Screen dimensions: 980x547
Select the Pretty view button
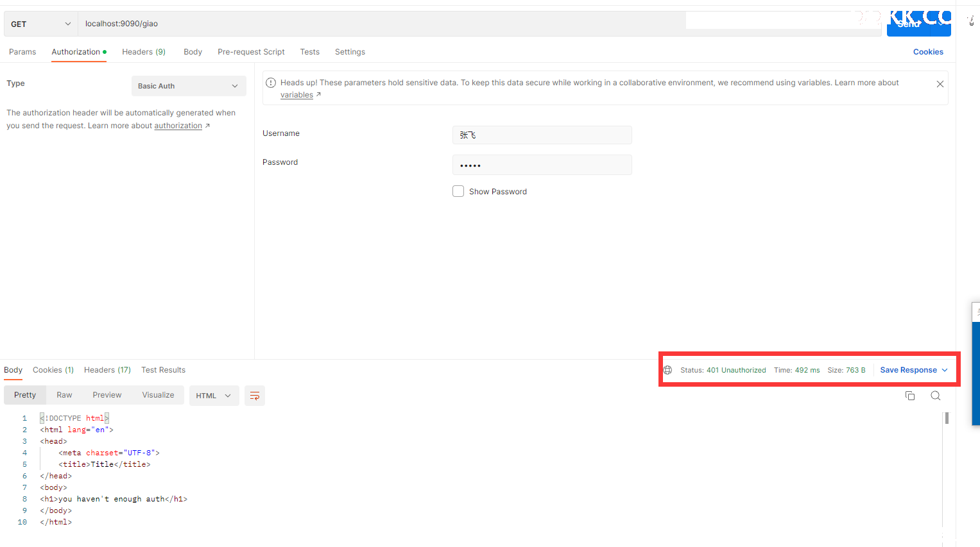(25, 395)
